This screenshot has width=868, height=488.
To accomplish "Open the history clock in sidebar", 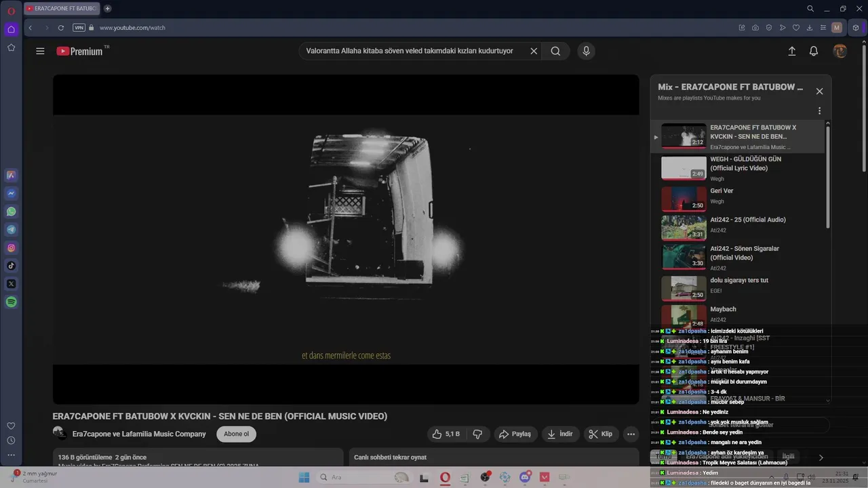I will (x=11, y=441).
